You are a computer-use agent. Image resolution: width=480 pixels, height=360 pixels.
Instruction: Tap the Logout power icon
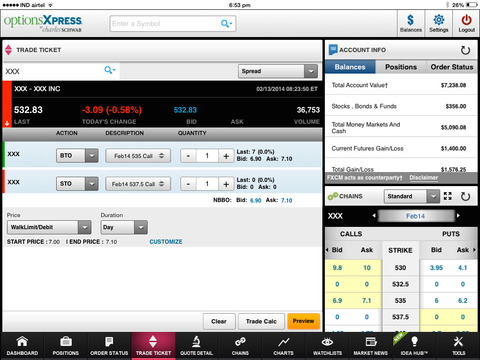[466, 23]
